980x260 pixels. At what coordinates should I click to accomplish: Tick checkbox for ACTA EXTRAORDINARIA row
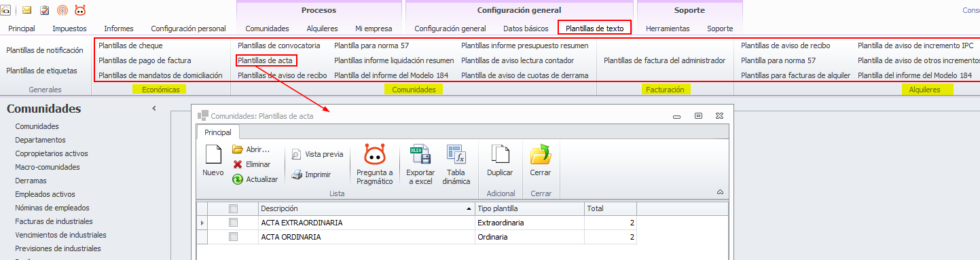pos(233,223)
